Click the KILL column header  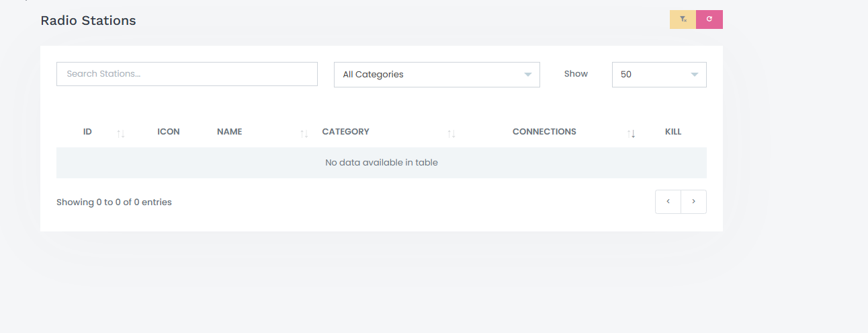tap(673, 132)
